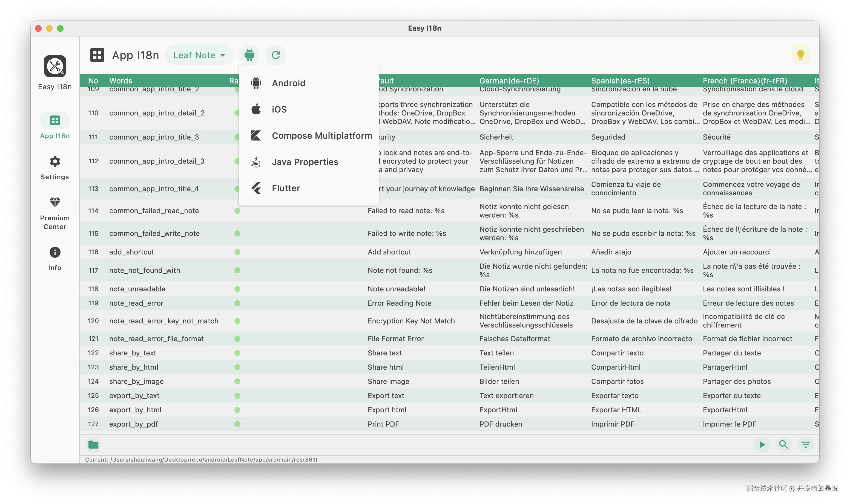Click the refresh icon in toolbar
Viewport: 850px width, 504px height.
(x=276, y=55)
